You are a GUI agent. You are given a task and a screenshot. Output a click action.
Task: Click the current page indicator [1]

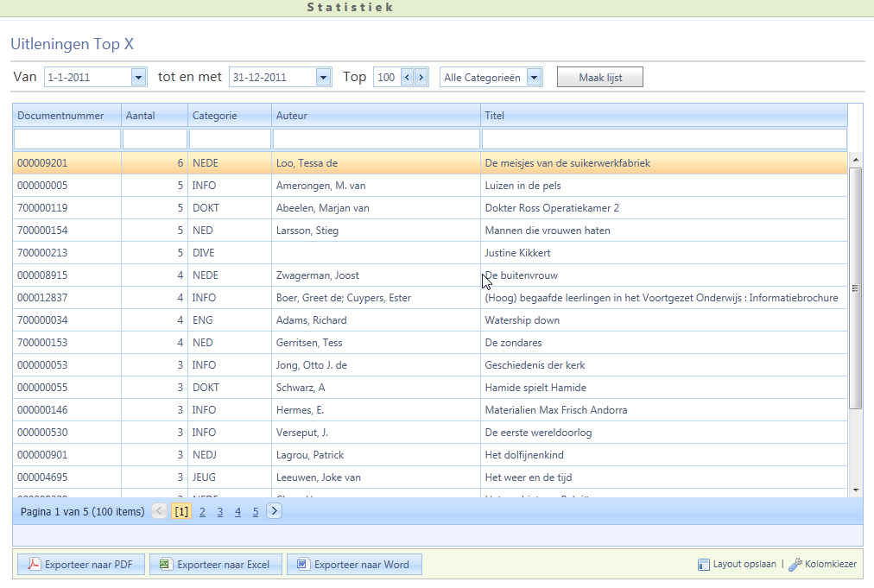pos(181,512)
